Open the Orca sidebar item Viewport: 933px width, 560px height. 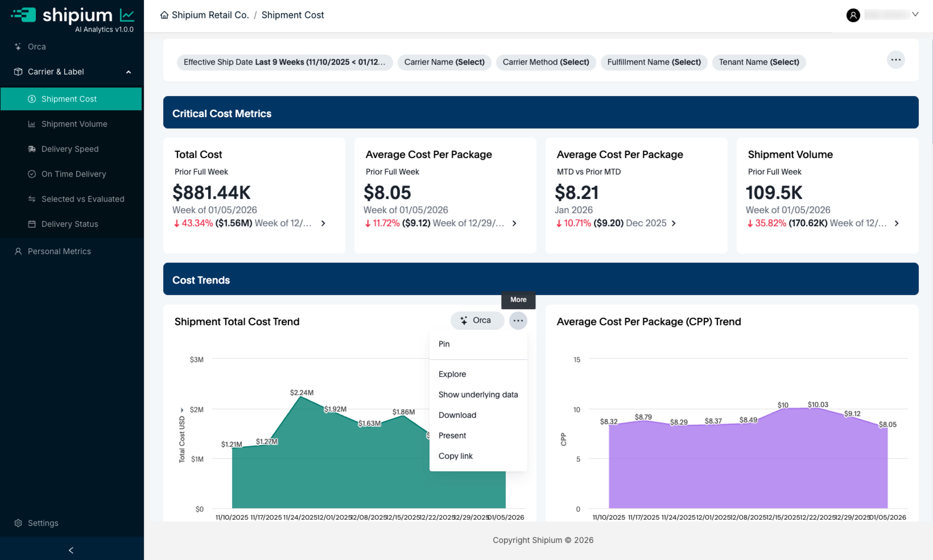36,46
